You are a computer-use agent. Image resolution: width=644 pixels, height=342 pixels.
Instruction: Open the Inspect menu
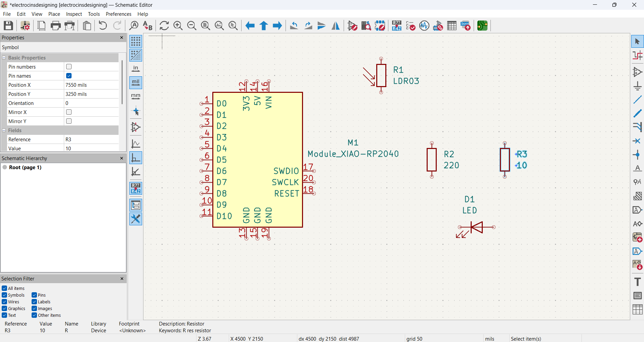[74, 14]
